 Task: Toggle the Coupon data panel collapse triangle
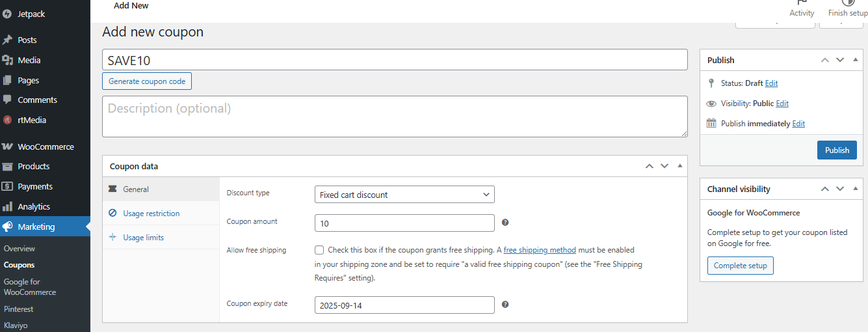679,165
